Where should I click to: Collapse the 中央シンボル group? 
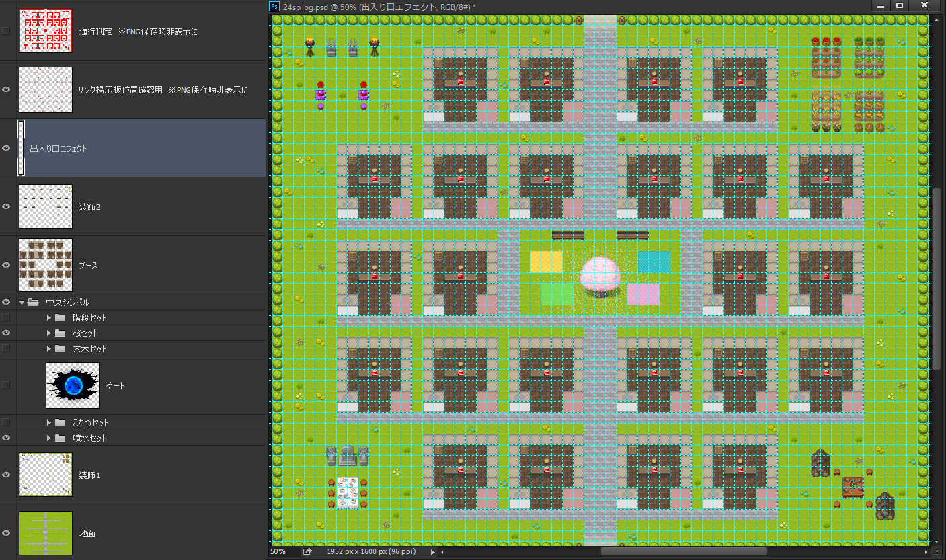[x=22, y=303]
